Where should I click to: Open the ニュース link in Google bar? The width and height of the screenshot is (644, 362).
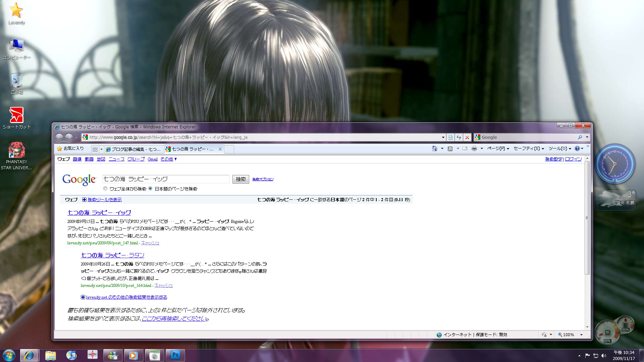(x=116, y=159)
